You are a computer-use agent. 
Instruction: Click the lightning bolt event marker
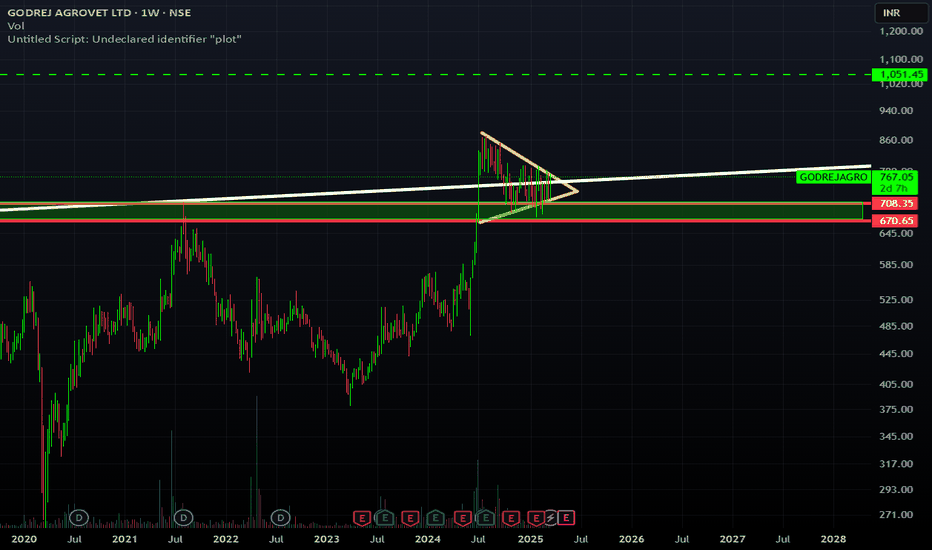point(551,518)
